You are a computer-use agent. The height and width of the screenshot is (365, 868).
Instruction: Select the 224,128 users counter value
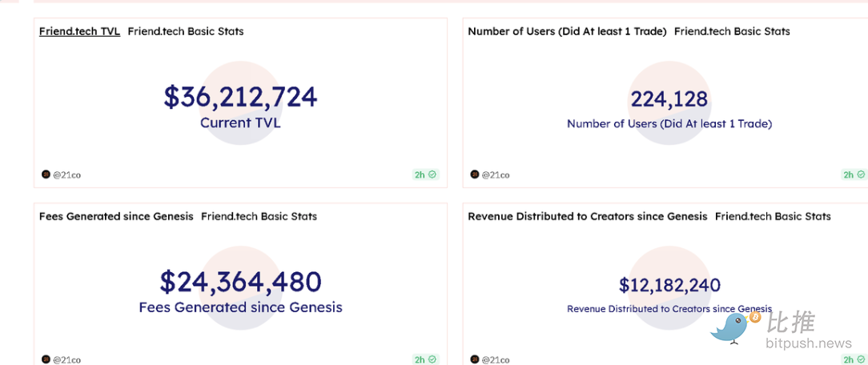(x=669, y=99)
